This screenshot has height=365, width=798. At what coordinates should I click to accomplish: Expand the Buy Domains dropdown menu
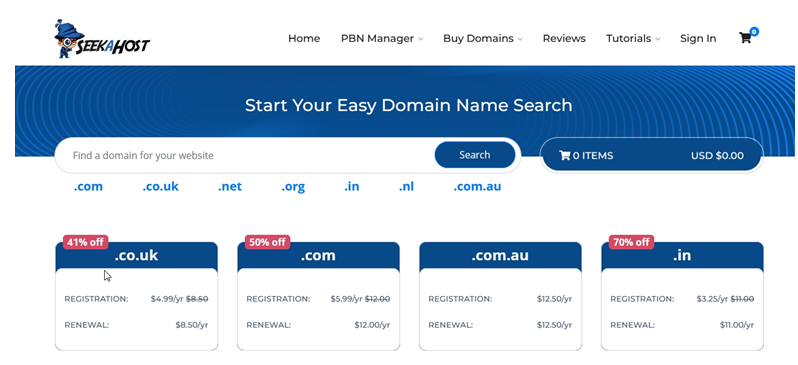[482, 39]
